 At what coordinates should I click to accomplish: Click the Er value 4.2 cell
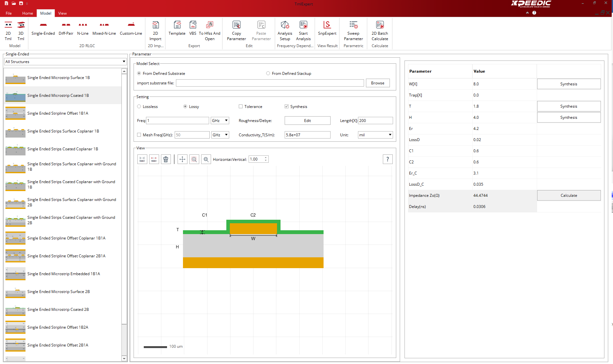pos(505,129)
